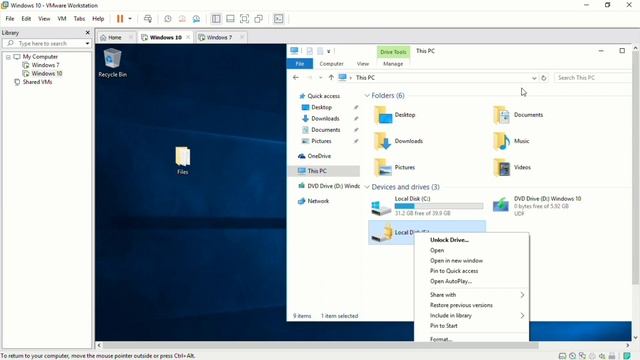
Task: Open the Computer ribbon tab
Action: click(331, 64)
